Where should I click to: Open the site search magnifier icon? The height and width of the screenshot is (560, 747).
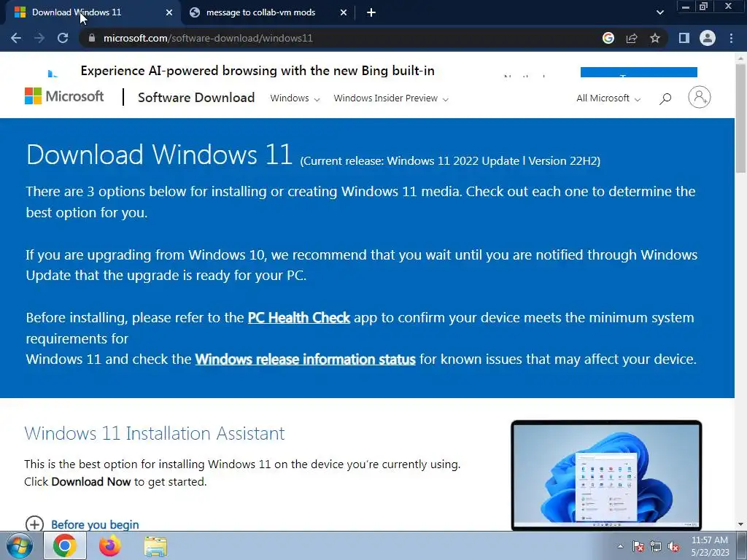click(665, 98)
